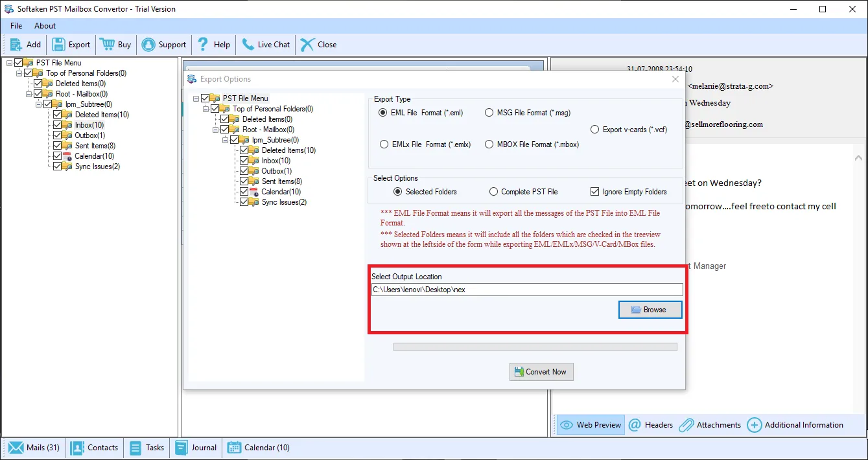Open the Journal bottom tab
868x460 pixels.
[195, 448]
